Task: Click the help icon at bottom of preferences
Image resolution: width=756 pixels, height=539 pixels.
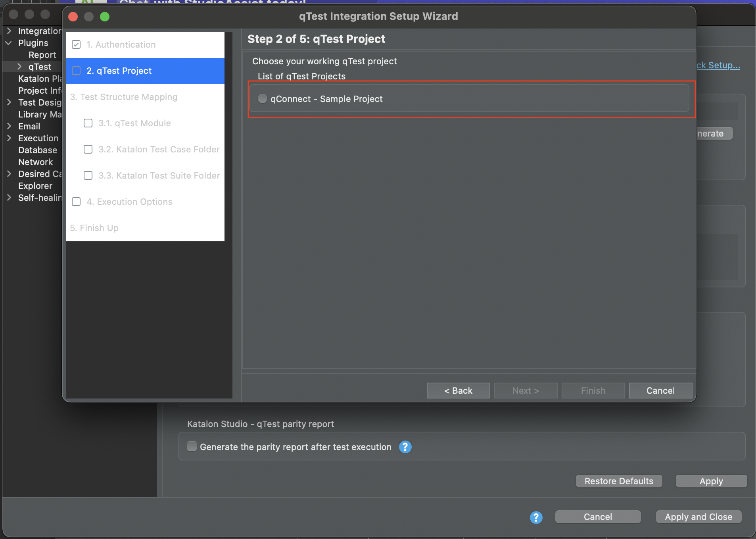Action: pos(536,517)
